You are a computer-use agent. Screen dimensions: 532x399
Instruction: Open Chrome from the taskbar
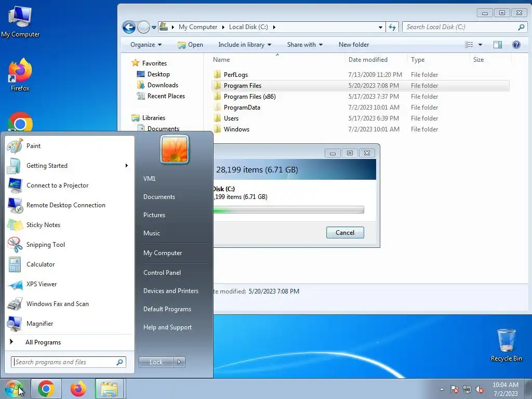point(46,389)
